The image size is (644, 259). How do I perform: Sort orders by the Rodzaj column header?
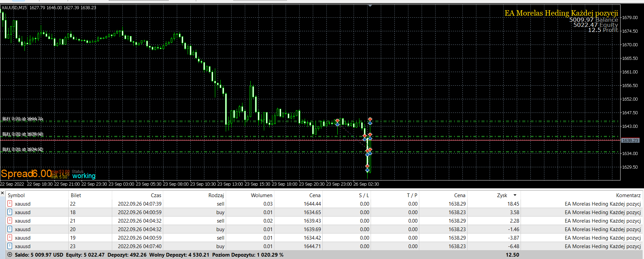[x=216, y=195]
